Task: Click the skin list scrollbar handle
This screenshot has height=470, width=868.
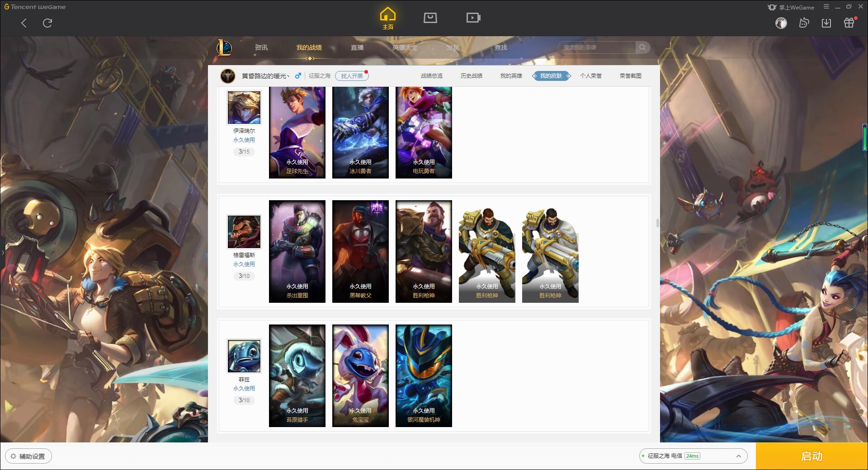Action: 658,223
